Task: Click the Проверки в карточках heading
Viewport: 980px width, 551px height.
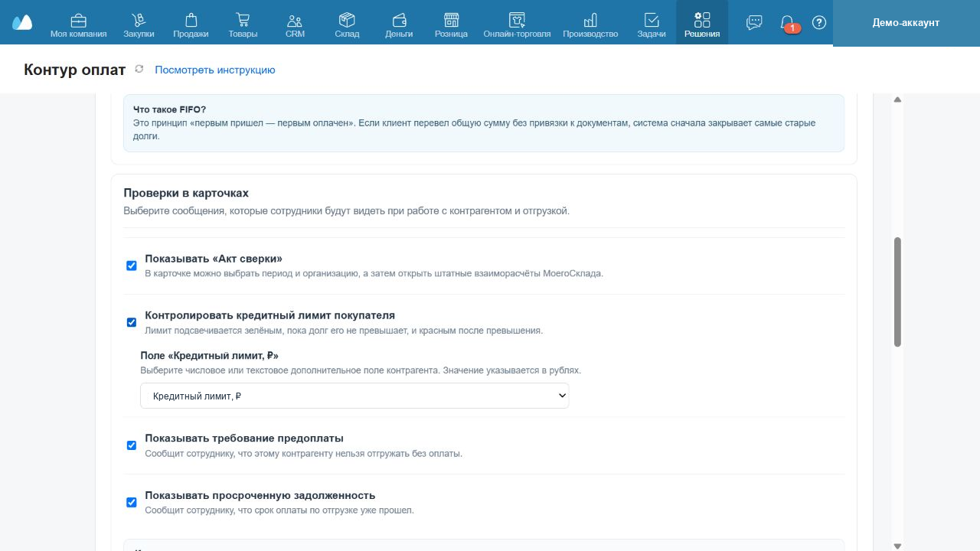Action: [x=186, y=193]
